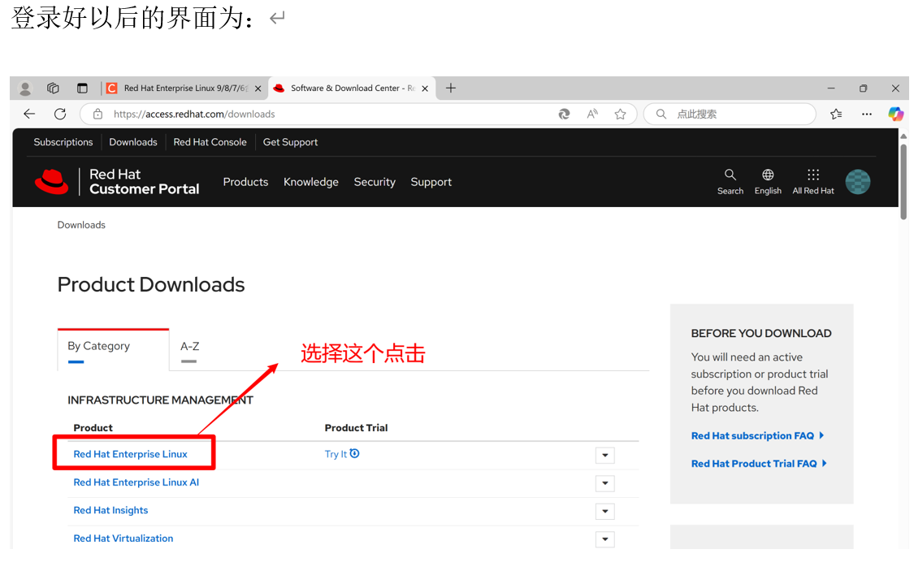
Task: Expand the Red Hat Insights row dropdown
Action: [x=605, y=511]
